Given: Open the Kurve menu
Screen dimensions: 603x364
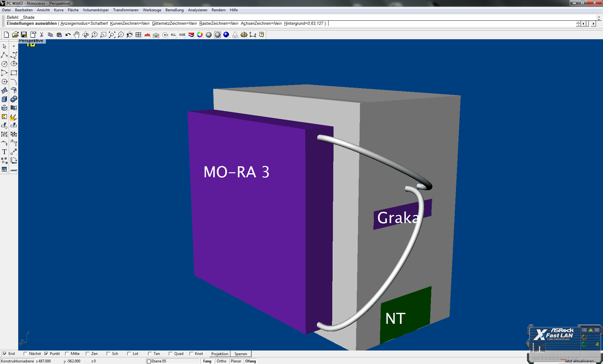Looking at the screenshot, I should [59, 10].
